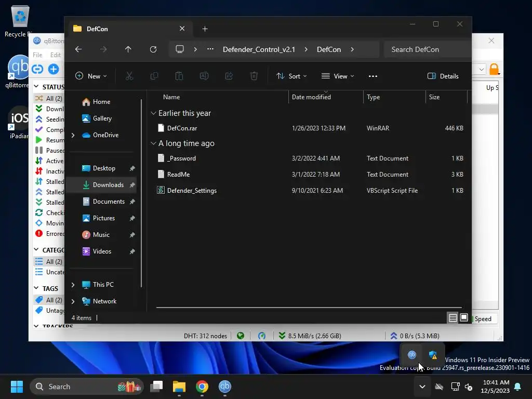Open the New item dropdown

(91, 76)
